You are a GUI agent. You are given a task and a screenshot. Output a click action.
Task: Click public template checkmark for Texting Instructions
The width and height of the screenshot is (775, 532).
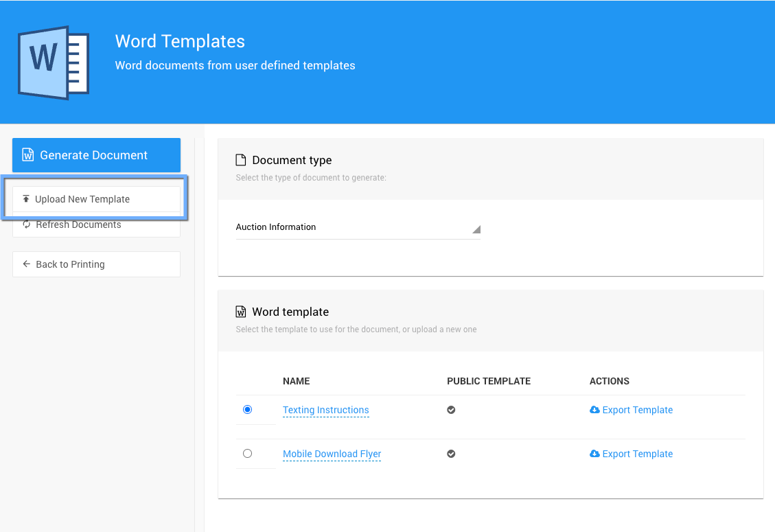(451, 410)
